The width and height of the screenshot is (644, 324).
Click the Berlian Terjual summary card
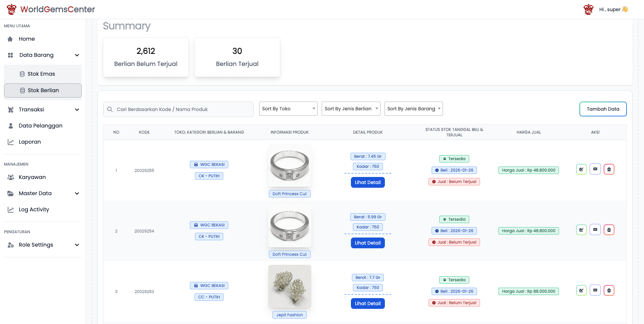point(237,57)
